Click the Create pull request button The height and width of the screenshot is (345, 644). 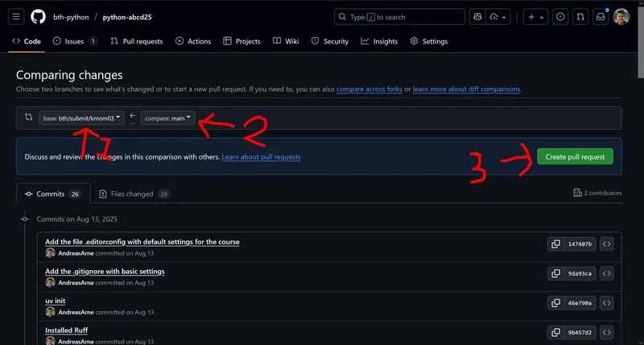[575, 156]
